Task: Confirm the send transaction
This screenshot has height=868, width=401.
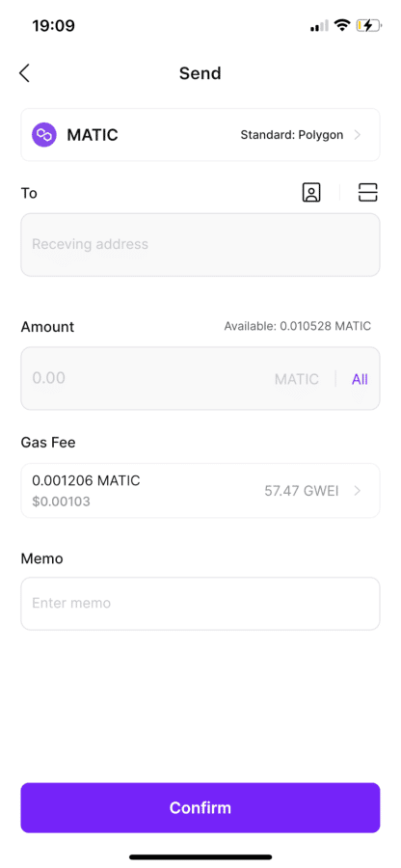Action: [200, 807]
